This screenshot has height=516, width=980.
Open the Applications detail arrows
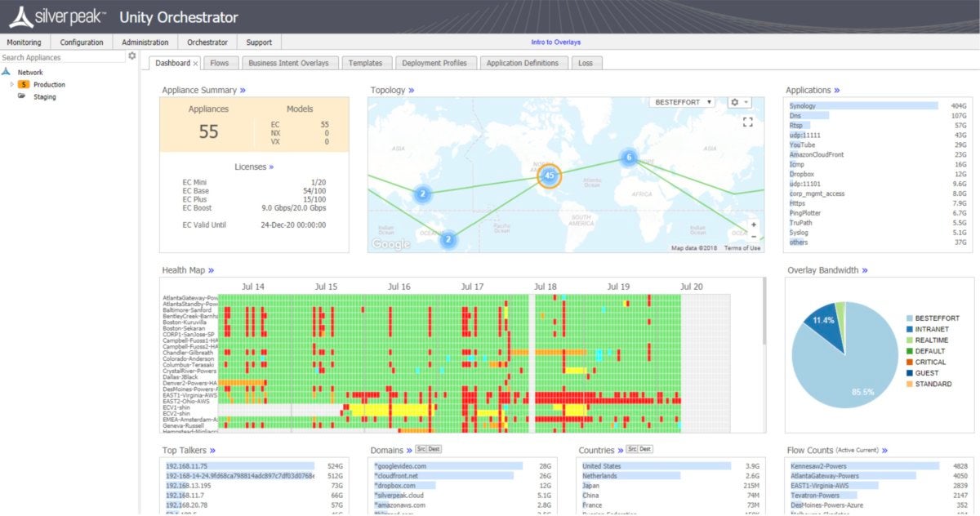click(x=836, y=91)
